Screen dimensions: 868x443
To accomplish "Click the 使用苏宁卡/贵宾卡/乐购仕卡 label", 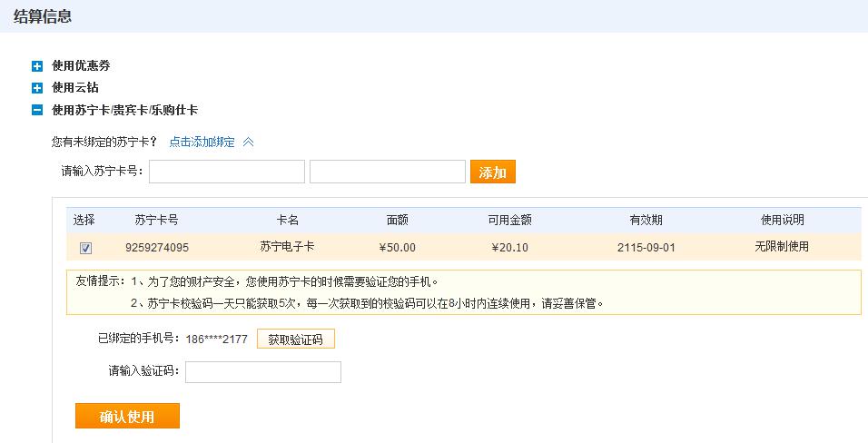I will 124,110.
